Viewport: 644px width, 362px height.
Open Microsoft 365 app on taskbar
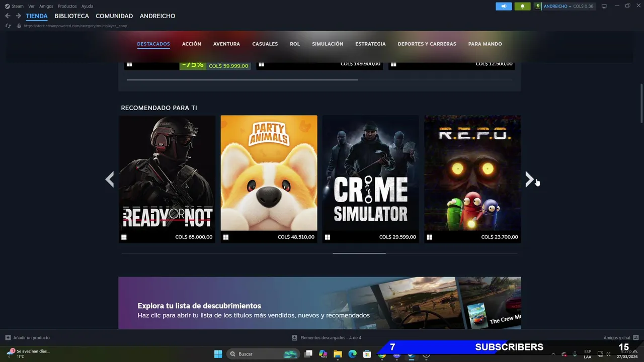pos(323,354)
